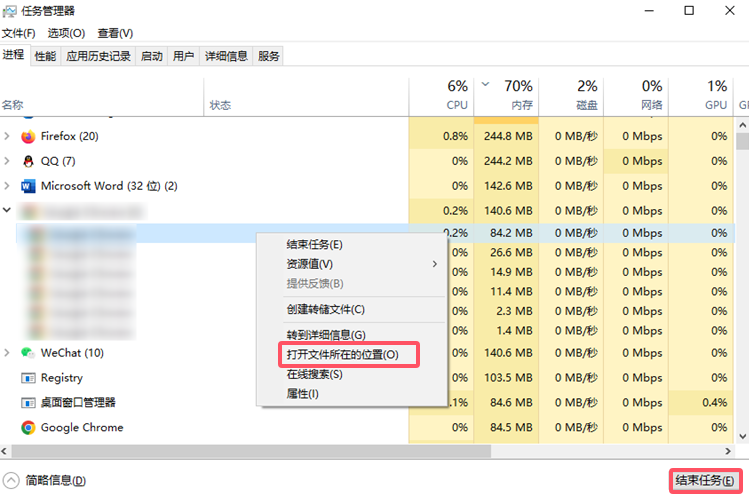Click the Registry process icon
Image resolution: width=749 pixels, height=496 pixels.
tap(28, 378)
